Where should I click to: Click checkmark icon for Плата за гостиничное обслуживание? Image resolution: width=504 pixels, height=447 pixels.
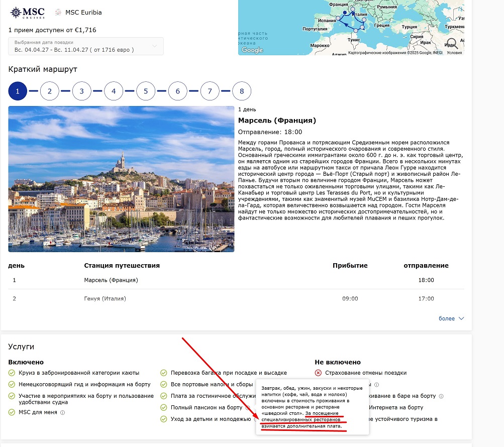[164, 396]
